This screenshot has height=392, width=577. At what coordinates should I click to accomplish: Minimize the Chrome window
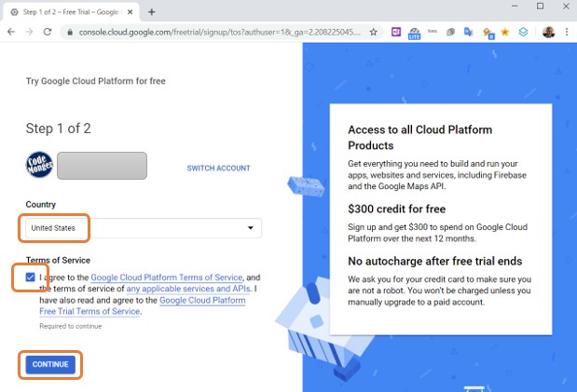[x=515, y=6]
